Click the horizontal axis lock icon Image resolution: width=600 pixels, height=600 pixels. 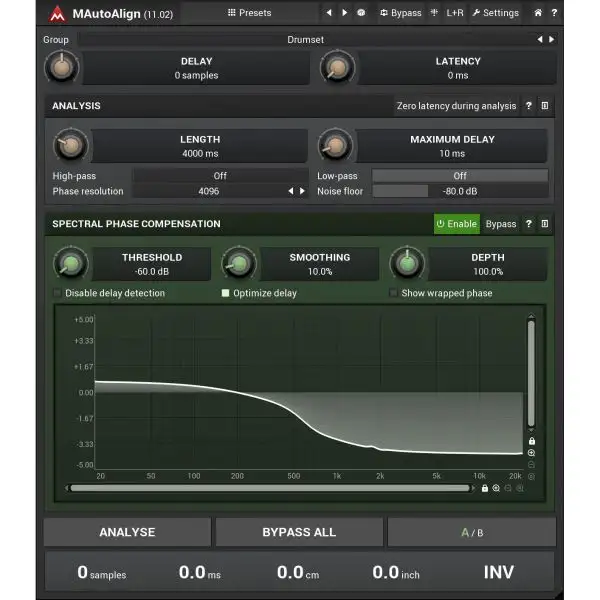pos(485,488)
